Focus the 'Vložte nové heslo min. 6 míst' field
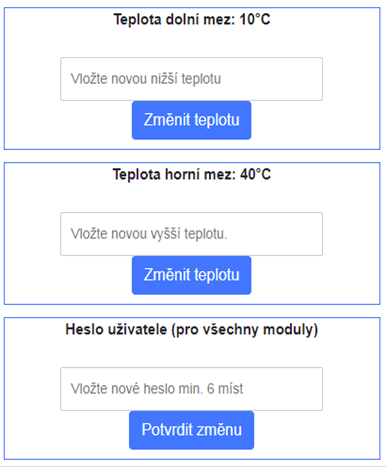Image resolution: width=386 pixels, height=467 pixels. [191, 389]
